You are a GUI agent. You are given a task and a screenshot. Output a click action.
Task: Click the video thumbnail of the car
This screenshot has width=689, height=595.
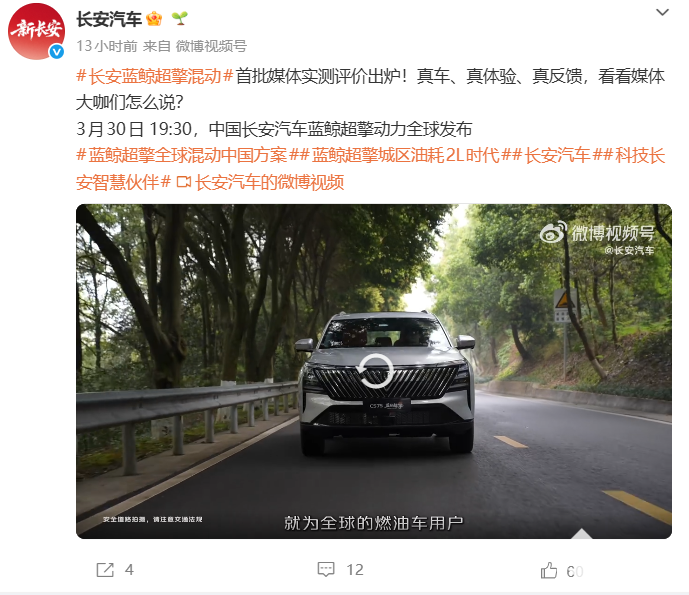pos(374,371)
